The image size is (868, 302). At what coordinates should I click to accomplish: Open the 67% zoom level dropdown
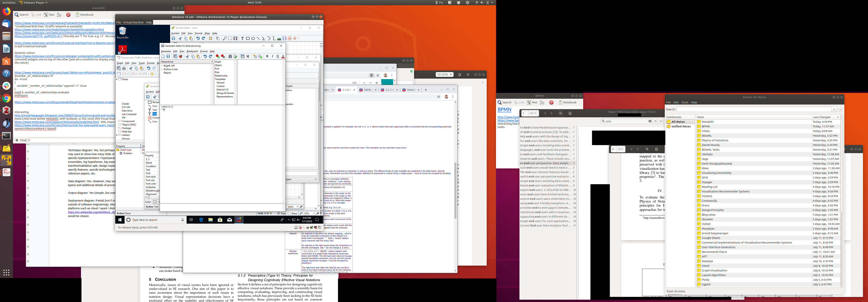[x=314, y=214]
